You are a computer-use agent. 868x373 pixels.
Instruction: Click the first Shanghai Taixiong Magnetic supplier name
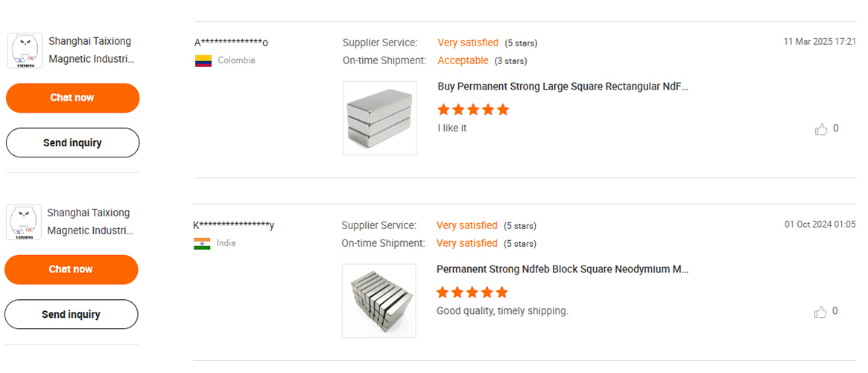[x=91, y=50]
